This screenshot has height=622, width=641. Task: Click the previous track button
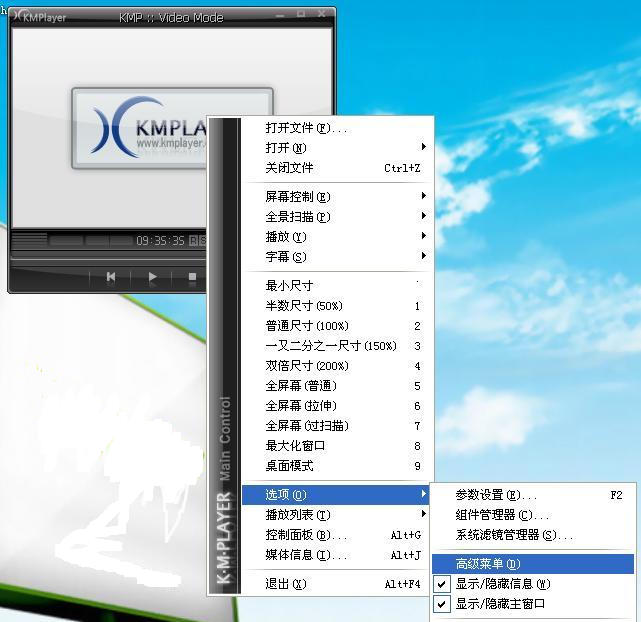111,277
